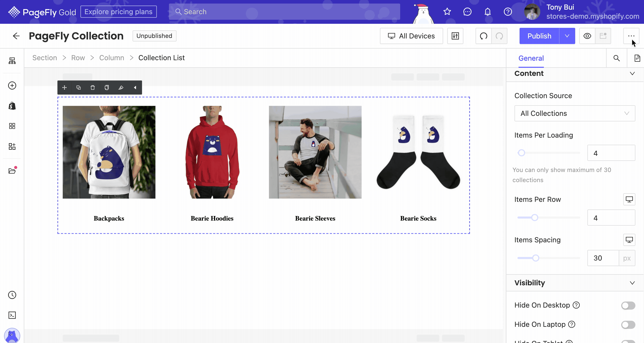This screenshot has width=644, height=343.
Task: Select Collection List breadcrumb
Action: tap(161, 58)
